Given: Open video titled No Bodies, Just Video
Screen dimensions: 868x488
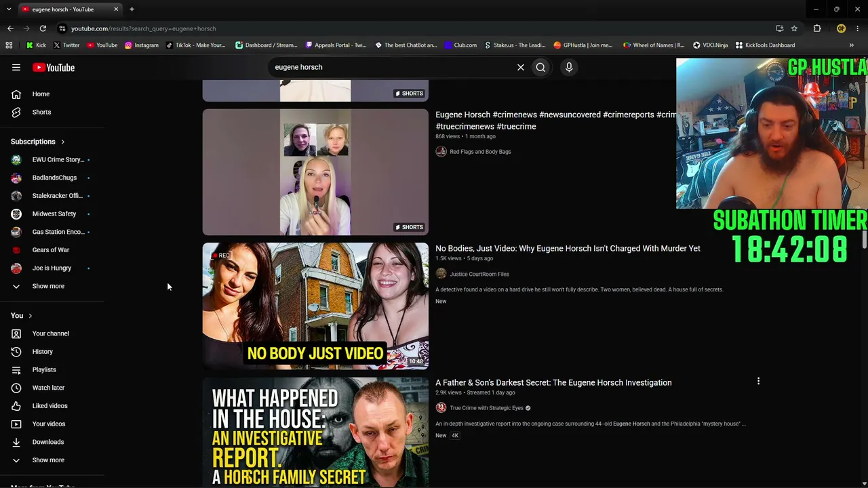Looking at the screenshot, I should pyautogui.click(x=568, y=249).
